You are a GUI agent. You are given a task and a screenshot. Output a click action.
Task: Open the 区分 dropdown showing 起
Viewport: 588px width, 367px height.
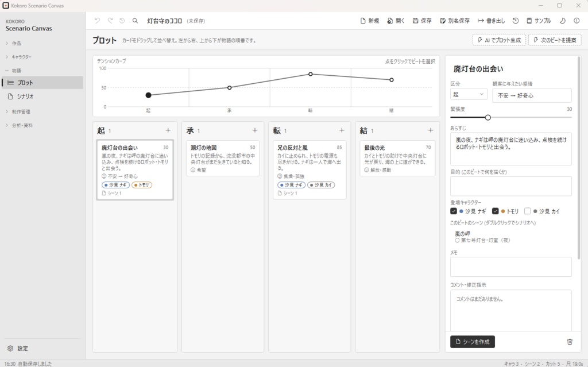click(469, 94)
